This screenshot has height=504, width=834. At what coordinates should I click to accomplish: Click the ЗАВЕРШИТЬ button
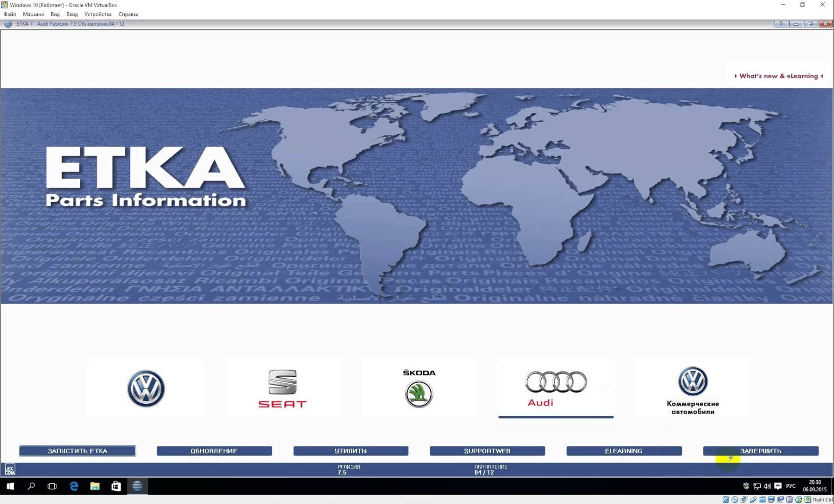click(x=761, y=451)
